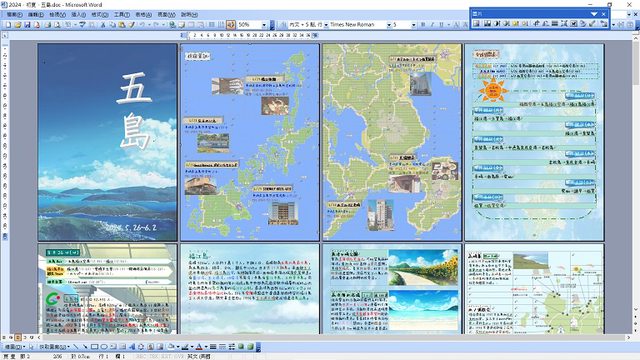Open the font size dropdown showing 5
640x360 pixels.
[x=413, y=25]
